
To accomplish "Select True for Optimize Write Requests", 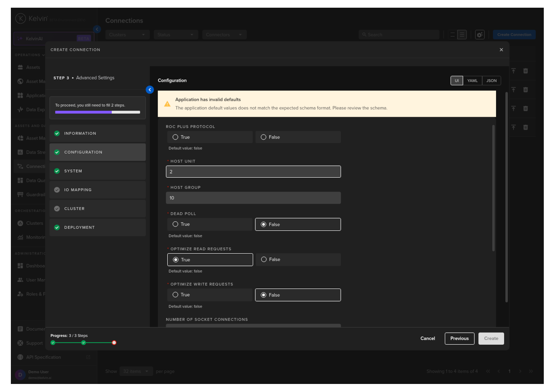I will click(176, 295).
